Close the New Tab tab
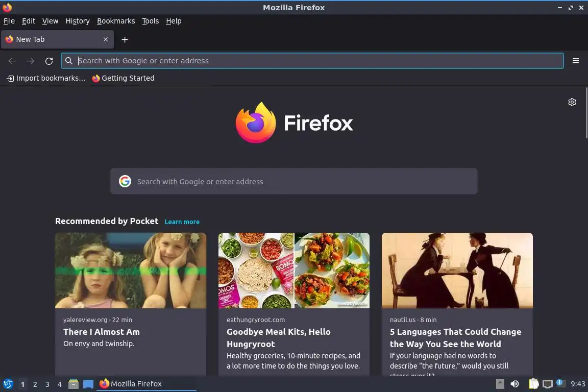Image resolution: width=588 pixels, height=392 pixels. (106, 39)
